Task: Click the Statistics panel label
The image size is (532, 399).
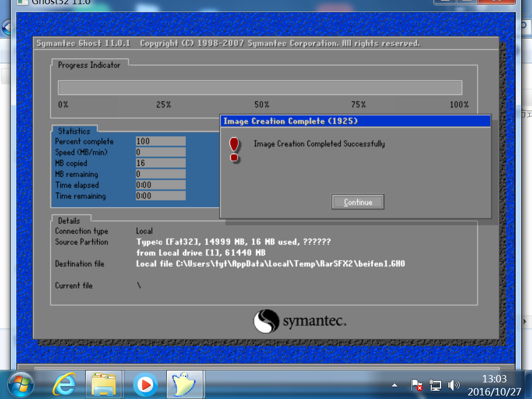Action: click(x=74, y=131)
